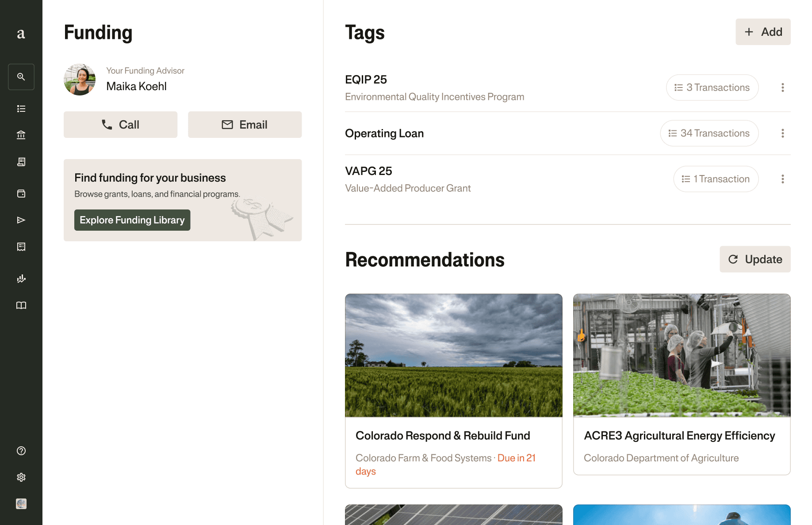View 34 Transactions for Operating Loan
The height and width of the screenshot is (525, 812).
(x=709, y=133)
